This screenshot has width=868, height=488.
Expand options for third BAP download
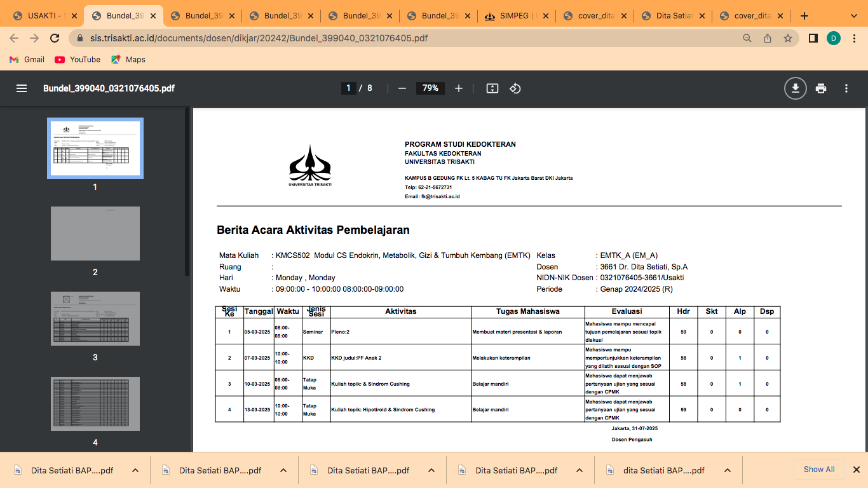coord(431,470)
